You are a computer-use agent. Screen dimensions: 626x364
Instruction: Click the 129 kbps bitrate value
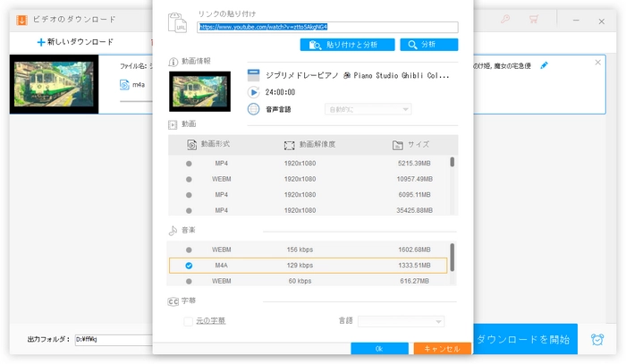click(300, 266)
